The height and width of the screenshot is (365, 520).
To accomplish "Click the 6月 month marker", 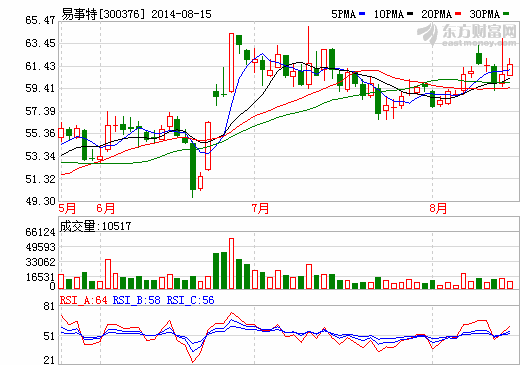I will tap(106, 209).
